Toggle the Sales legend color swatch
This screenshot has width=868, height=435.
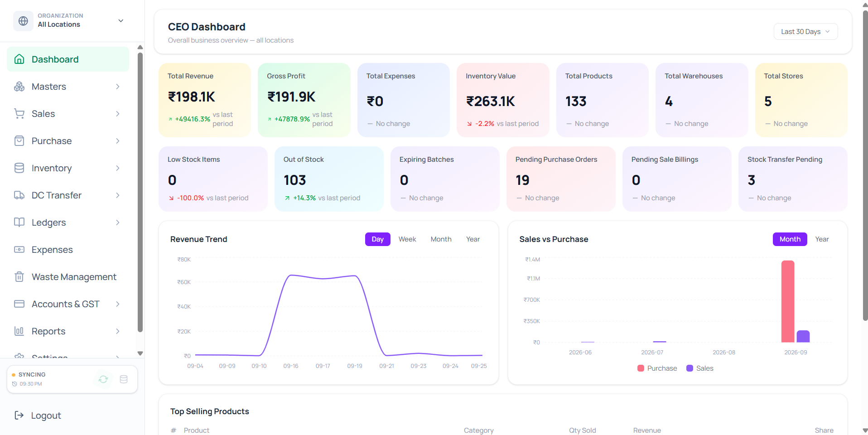[690, 368]
